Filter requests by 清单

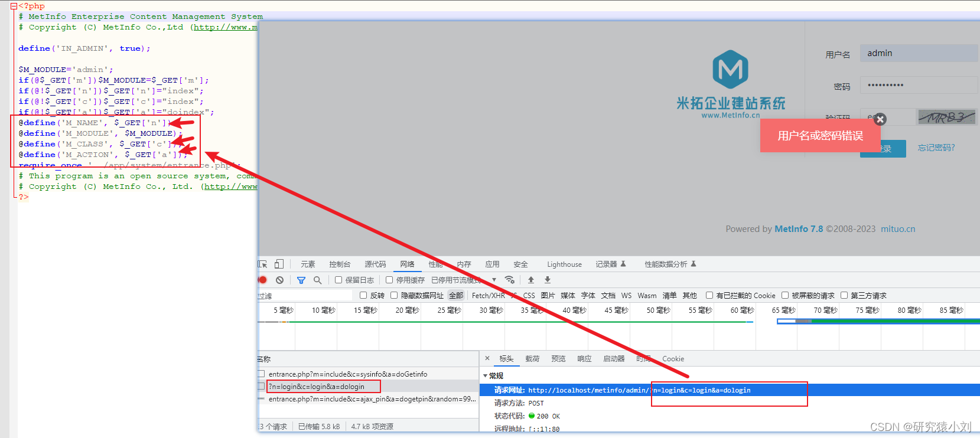coord(669,296)
